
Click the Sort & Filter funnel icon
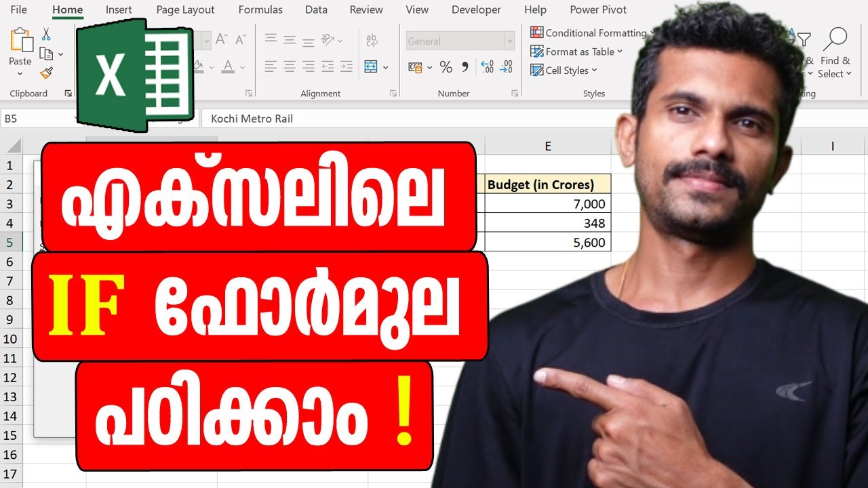pos(804,40)
